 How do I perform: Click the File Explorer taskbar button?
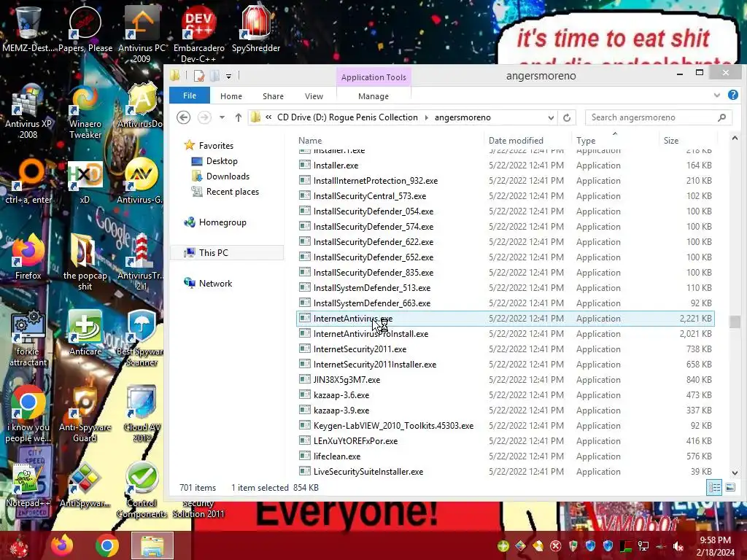(152, 545)
